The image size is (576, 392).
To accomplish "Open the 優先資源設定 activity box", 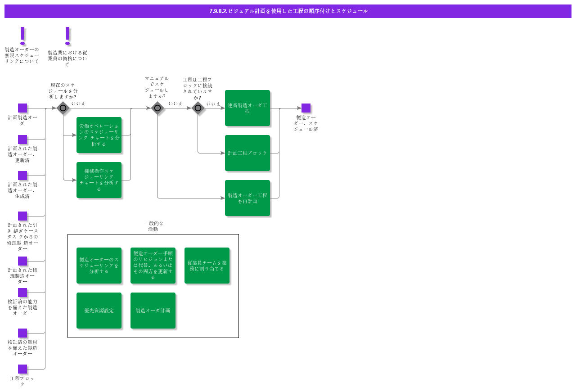I will 99,311.
